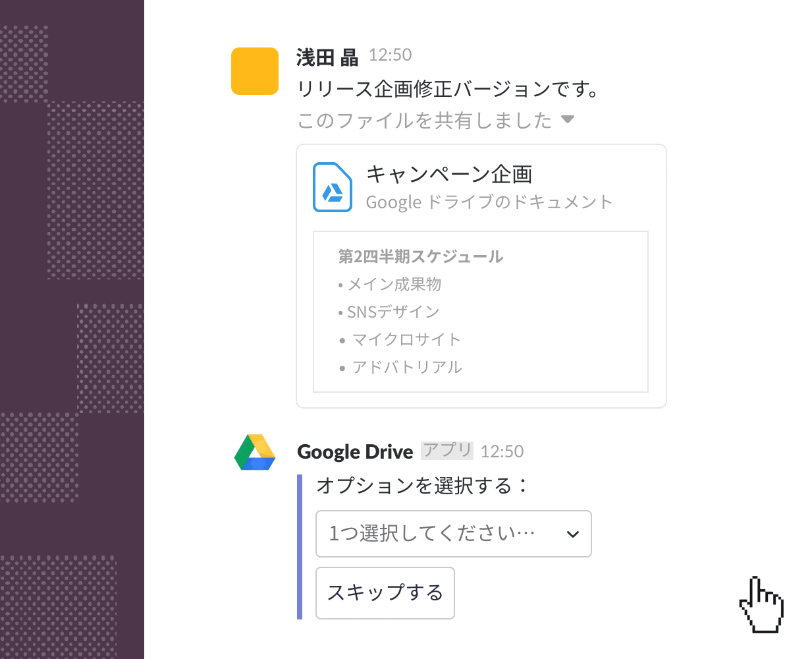Click the Google Drive app avatar icon
Image resolution: width=812 pixels, height=659 pixels.
254,452
